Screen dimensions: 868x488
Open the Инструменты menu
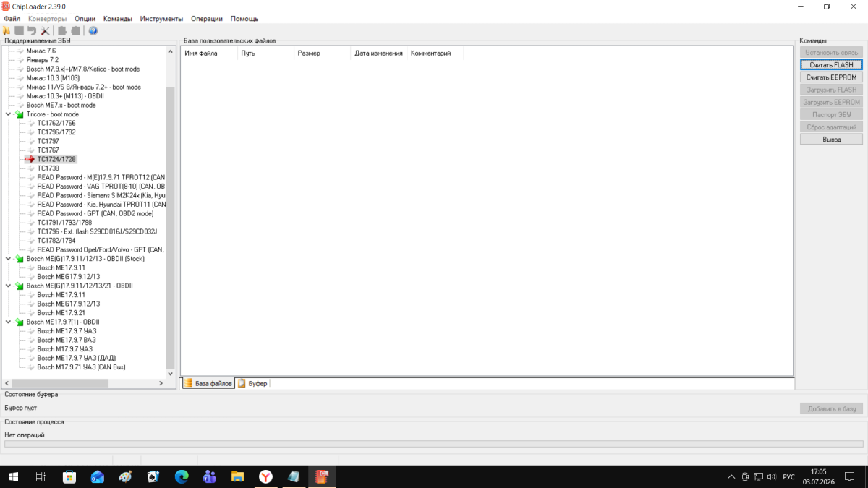click(162, 19)
